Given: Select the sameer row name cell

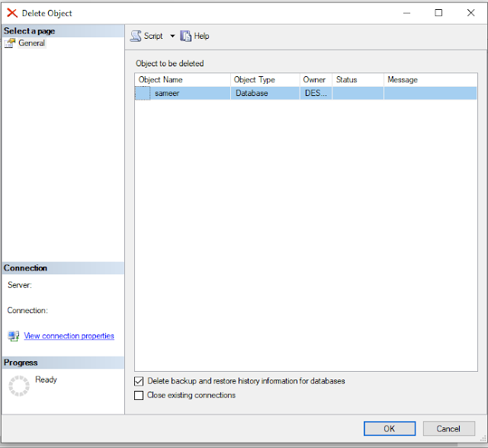Looking at the screenshot, I should (x=190, y=93).
